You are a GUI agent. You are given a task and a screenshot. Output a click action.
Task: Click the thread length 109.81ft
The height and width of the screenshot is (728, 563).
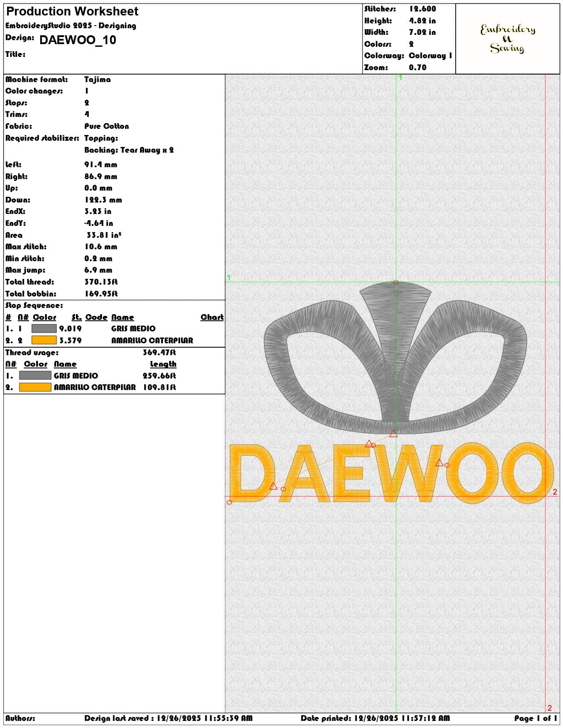click(159, 387)
